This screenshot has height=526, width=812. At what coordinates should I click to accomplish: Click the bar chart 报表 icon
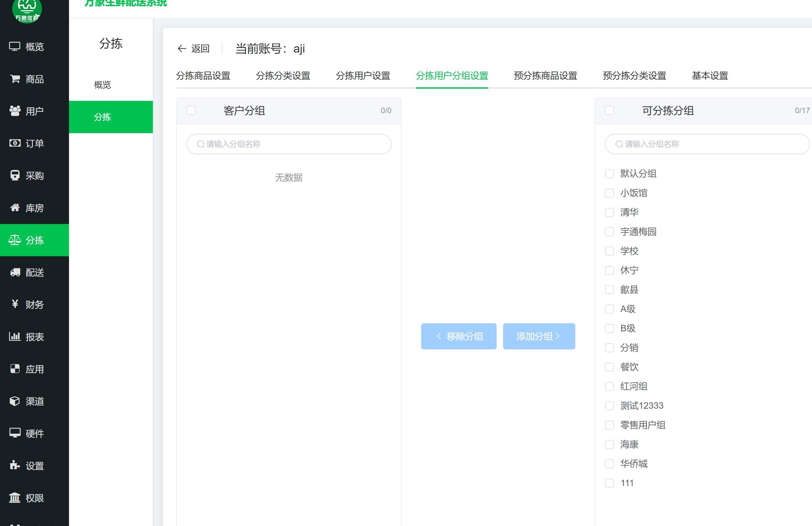coord(15,336)
